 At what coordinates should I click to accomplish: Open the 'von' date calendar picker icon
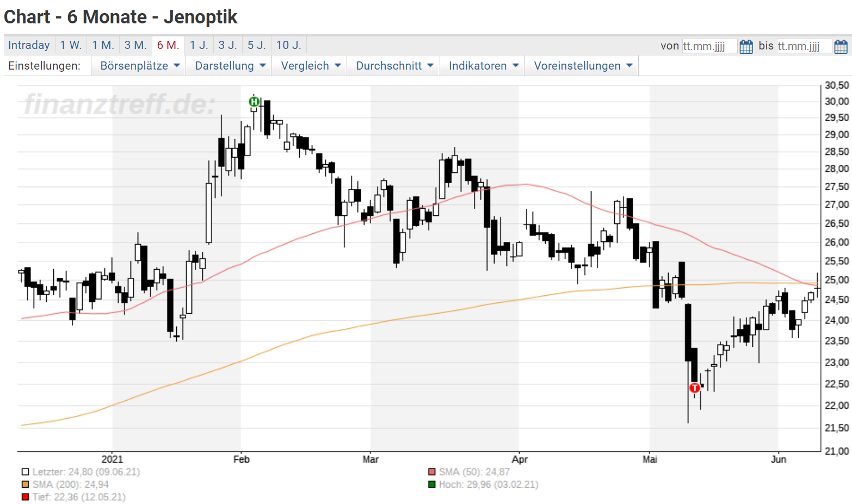coord(746,46)
